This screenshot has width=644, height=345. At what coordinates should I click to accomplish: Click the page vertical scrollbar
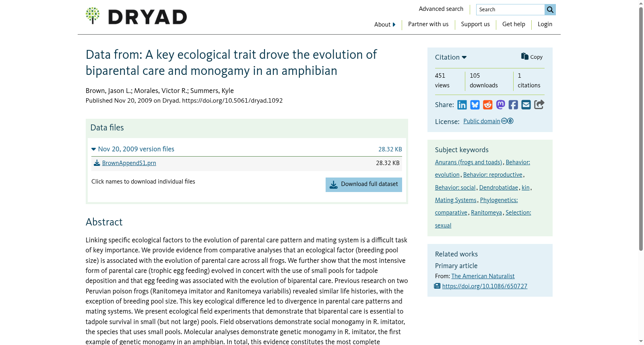click(641, 129)
